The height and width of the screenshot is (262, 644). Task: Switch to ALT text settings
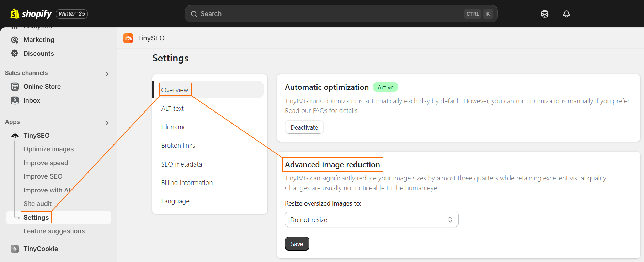(x=172, y=109)
